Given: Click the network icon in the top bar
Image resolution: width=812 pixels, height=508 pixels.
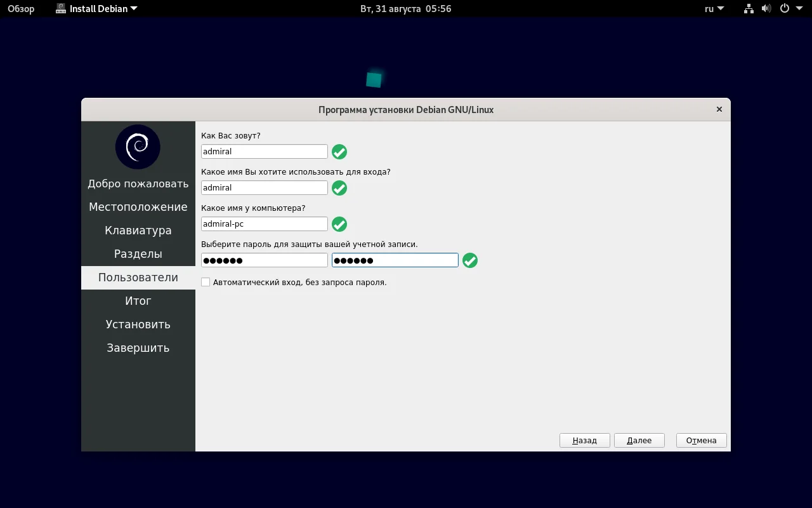Looking at the screenshot, I should [x=748, y=8].
